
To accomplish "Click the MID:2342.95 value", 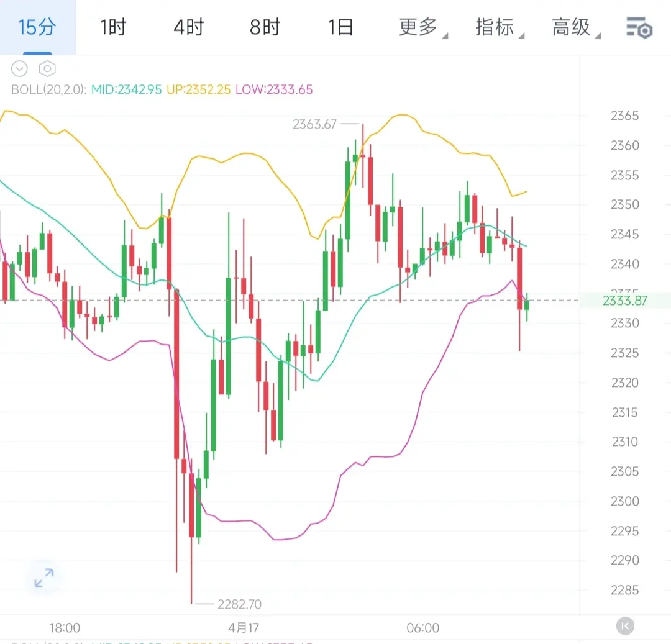I will point(126,89).
